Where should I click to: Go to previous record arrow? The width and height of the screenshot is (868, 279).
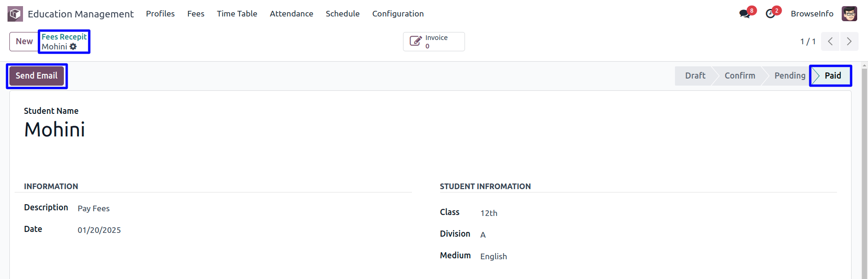(x=830, y=41)
